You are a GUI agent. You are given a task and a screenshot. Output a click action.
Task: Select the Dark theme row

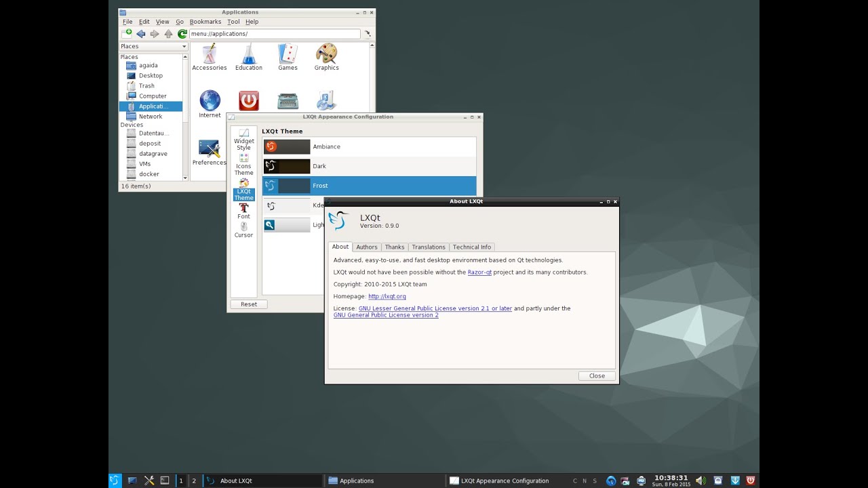point(369,166)
